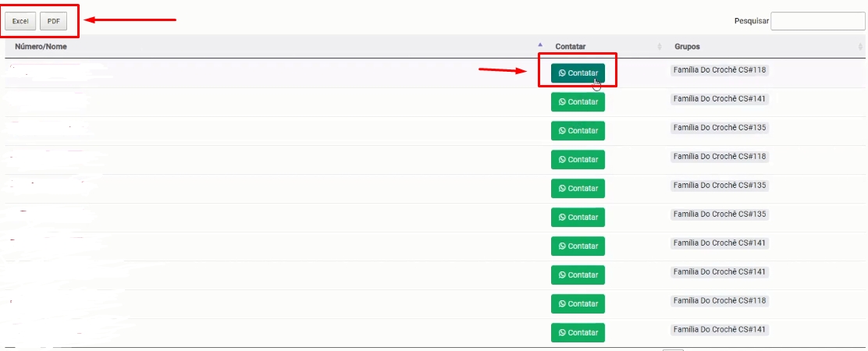Screen dimensions: 868x351
Task: Sort by the Número/Nome column header
Action: [41, 47]
